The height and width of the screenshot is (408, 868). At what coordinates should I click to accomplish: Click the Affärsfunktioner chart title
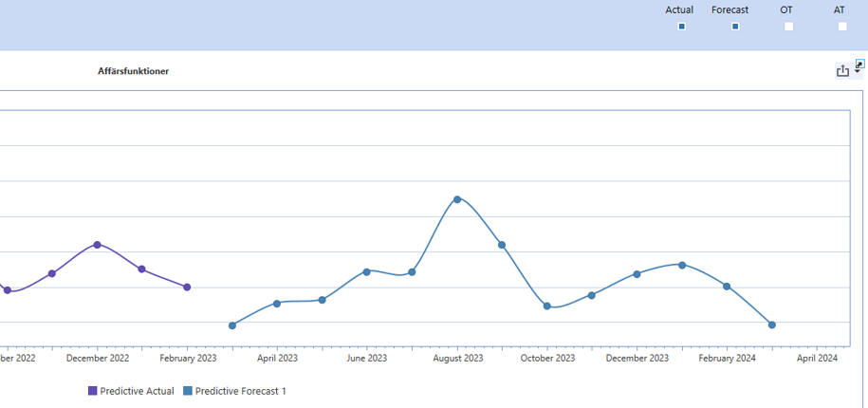pos(133,71)
